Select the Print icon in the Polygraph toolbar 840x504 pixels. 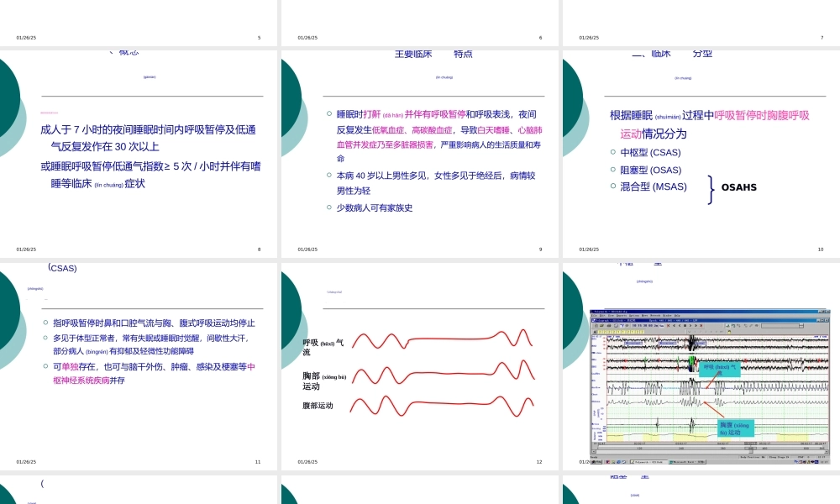pos(609,325)
